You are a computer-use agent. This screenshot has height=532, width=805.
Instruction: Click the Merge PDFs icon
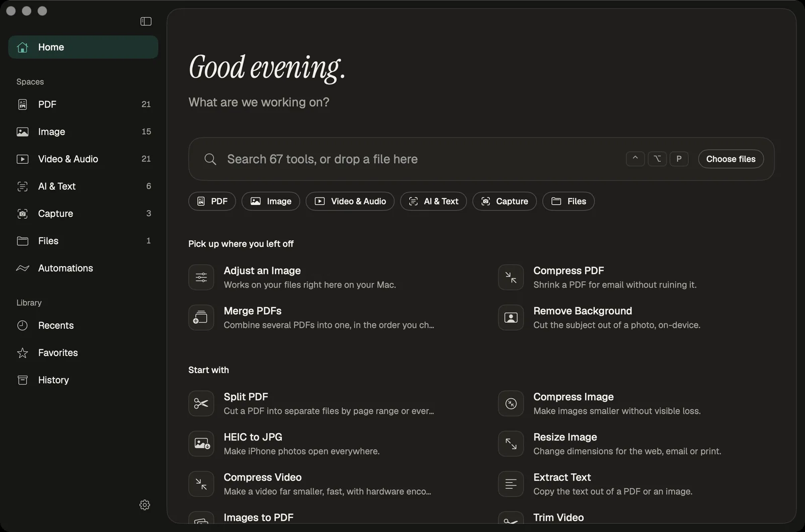[201, 317]
